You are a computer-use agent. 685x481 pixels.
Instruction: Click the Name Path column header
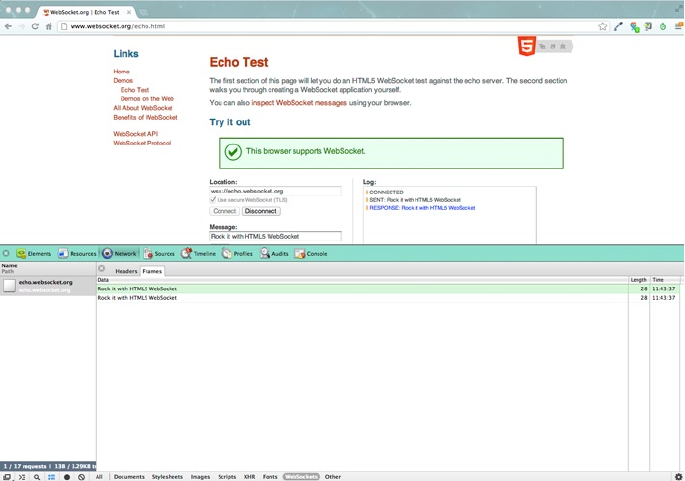48,268
